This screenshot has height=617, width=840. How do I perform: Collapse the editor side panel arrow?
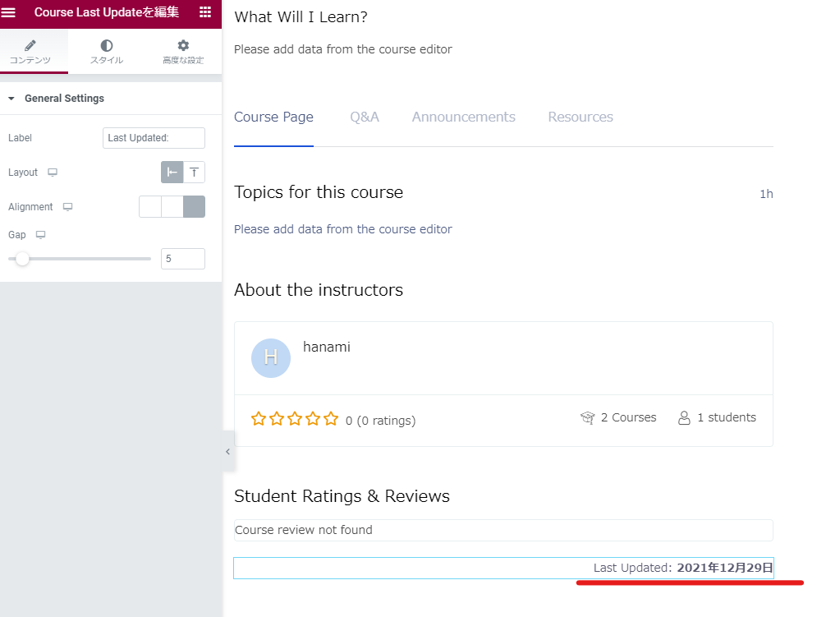click(227, 452)
